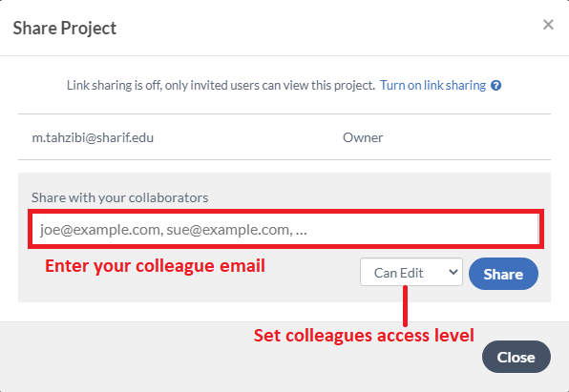Viewport: 569px width, 392px height.
Task: Click the sue@example.com placeholder text
Action: pyautogui.click(x=230, y=230)
